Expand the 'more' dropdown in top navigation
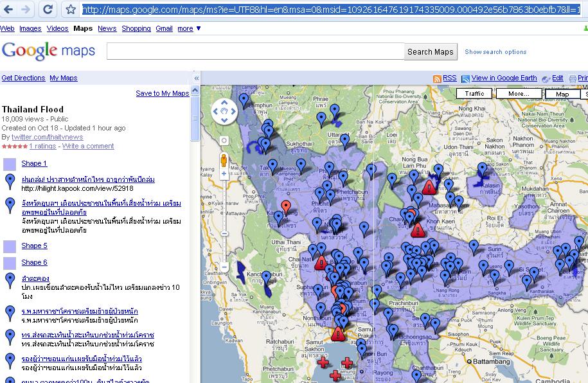Viewport: 588px width, 383px height. (x=190, y=28)
